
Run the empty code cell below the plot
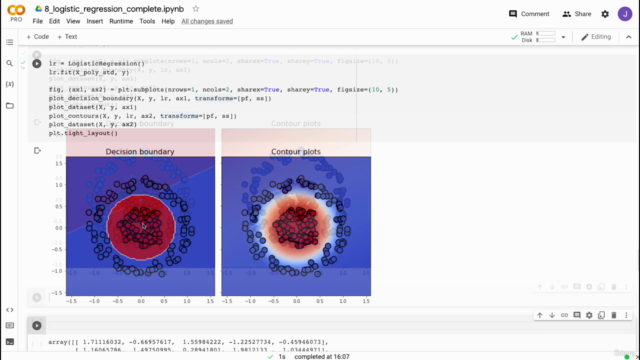[37, 325]
